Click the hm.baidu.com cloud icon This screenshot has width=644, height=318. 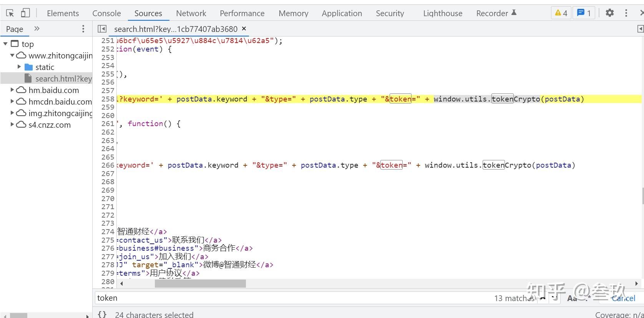[21, 90]
